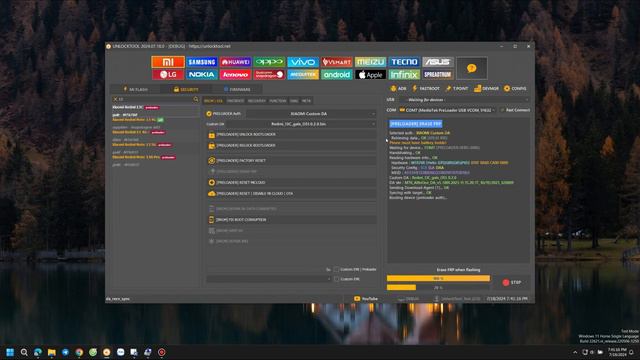640x360 pixels.
Task: Click the lower partial progress bar
Action: [x=438, y=287]
